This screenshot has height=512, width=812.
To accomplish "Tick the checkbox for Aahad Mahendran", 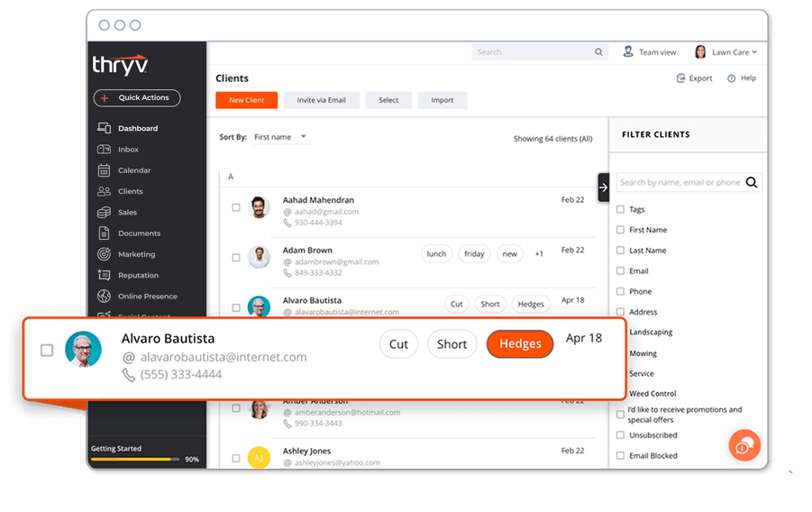I will click(x=236, y=207).
